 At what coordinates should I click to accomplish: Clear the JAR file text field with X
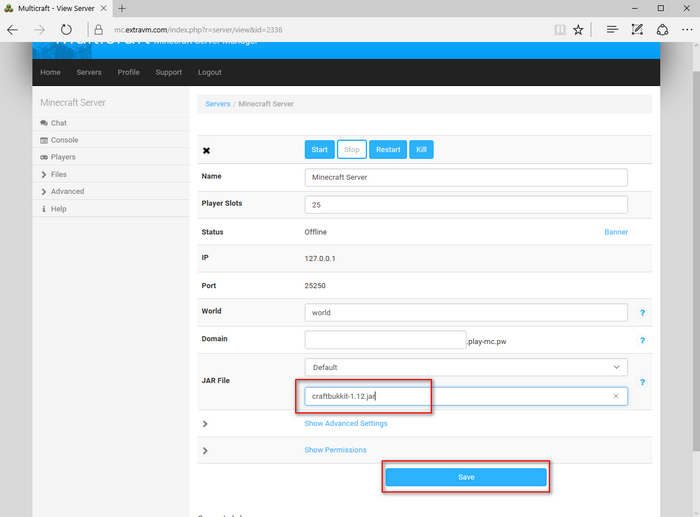[616, 396]
